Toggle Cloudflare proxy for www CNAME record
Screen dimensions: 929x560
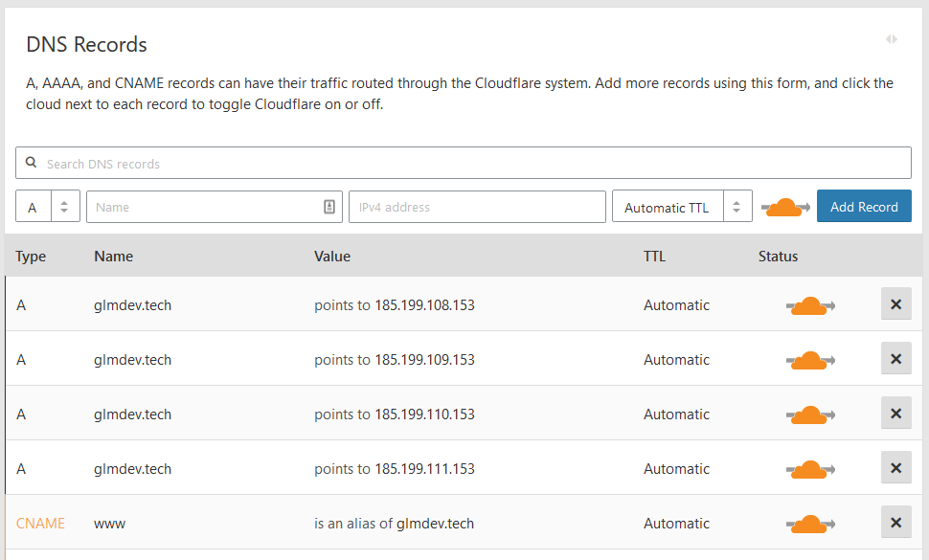[x=810, y=524]
